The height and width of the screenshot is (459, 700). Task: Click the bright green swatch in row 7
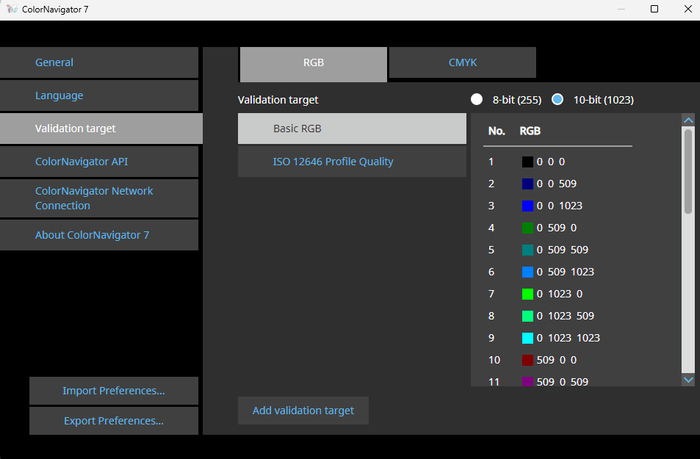527,294
